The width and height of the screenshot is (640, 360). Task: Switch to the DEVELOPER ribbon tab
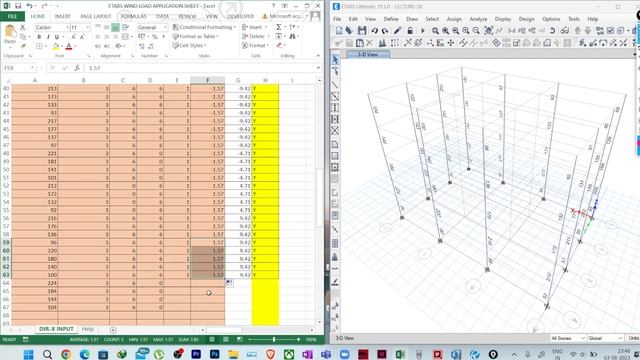[x=240, y=16]
